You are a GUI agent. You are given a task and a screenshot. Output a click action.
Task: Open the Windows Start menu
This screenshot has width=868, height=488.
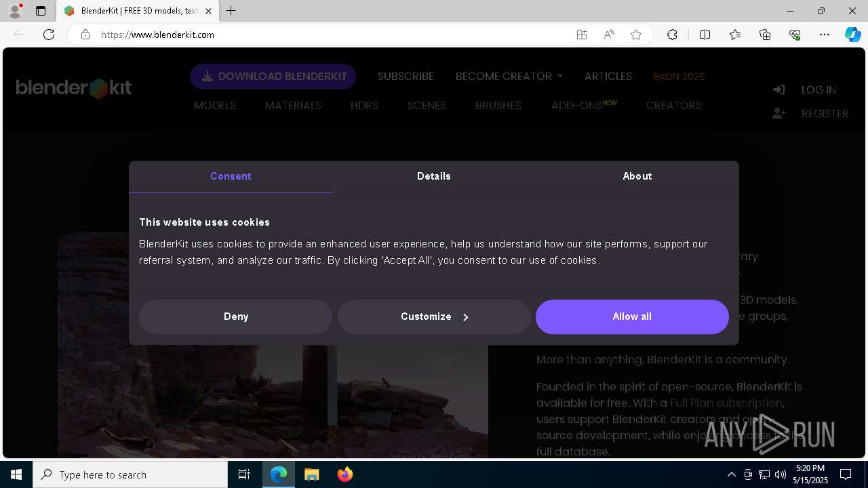click(16, 474)
